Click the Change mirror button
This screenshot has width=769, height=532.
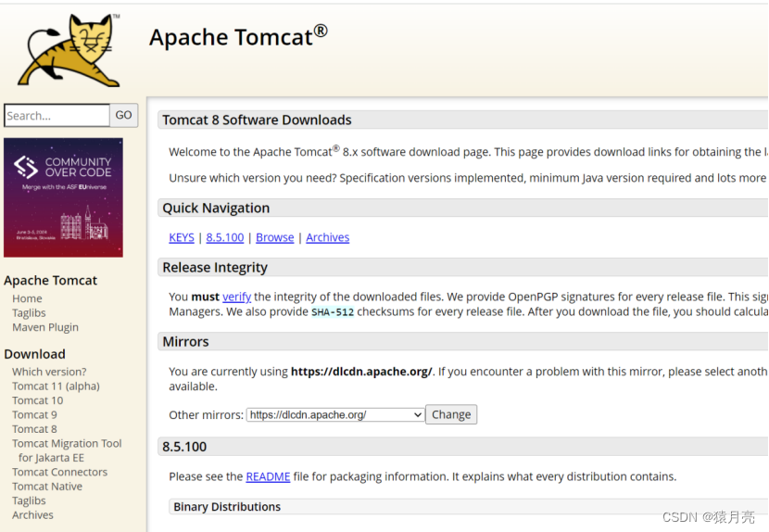(x=451, y=414)
